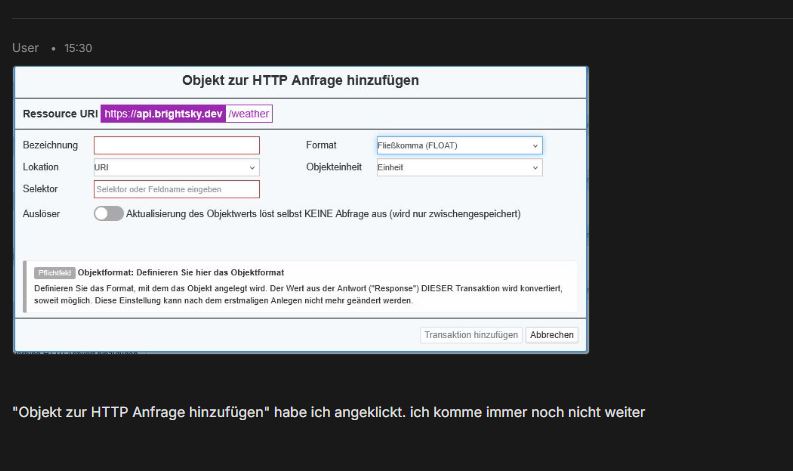Click the dialog title Objekt zur HTTP Anfrage hinzufügen
The image size is (793, 471).
pos(300,80)
